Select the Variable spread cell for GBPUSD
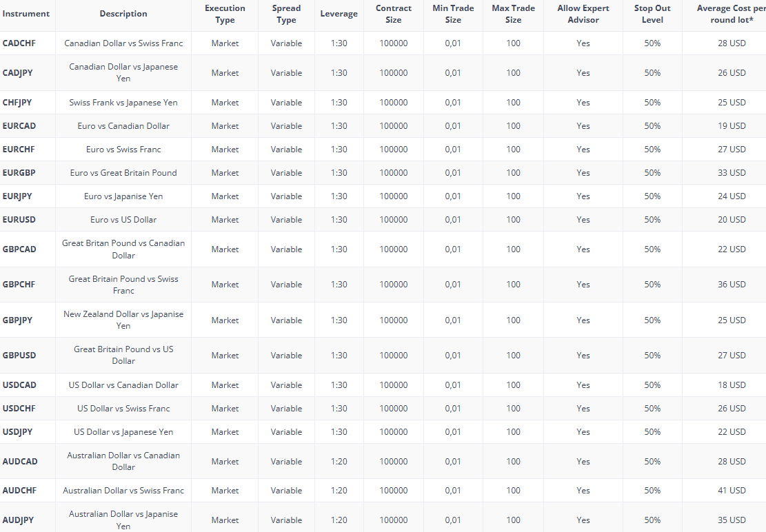Image resolution: width=766 pixels, height=532 pixels. pyautogui.click(x=285, y=355)
